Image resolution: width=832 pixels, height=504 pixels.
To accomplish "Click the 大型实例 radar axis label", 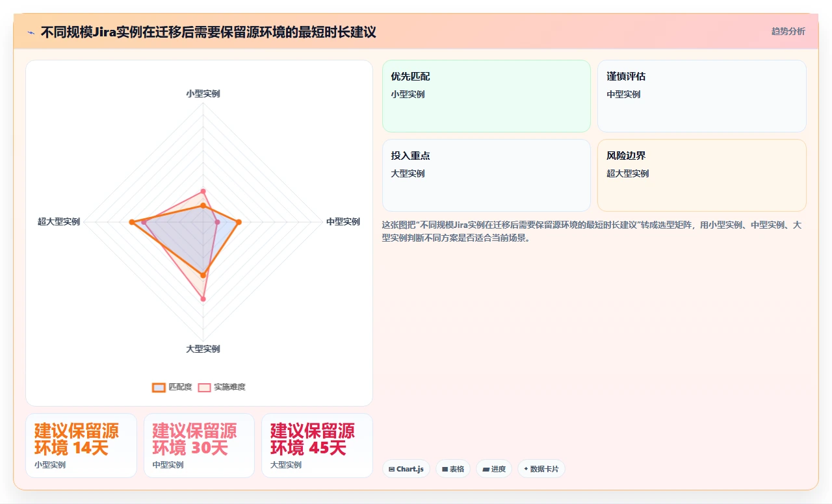I will [203, 349].
